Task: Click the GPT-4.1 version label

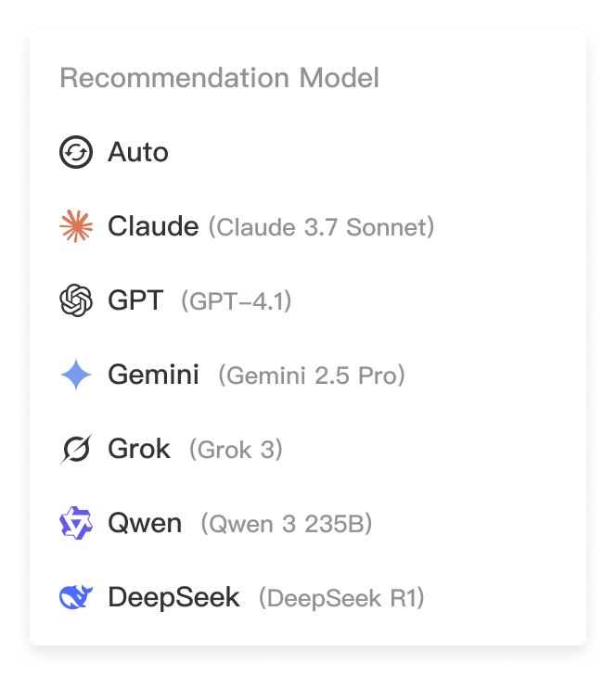Action: [x=236, y=301]
